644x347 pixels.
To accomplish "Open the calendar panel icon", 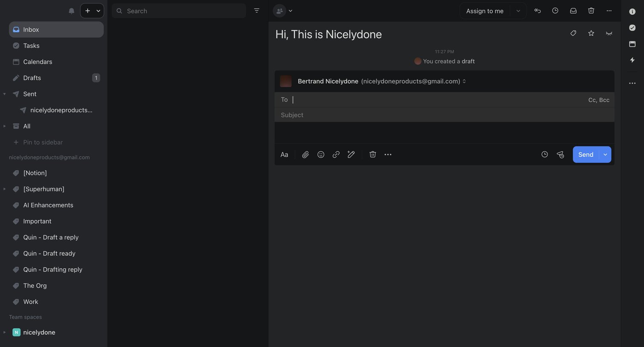I will (632, 44).
